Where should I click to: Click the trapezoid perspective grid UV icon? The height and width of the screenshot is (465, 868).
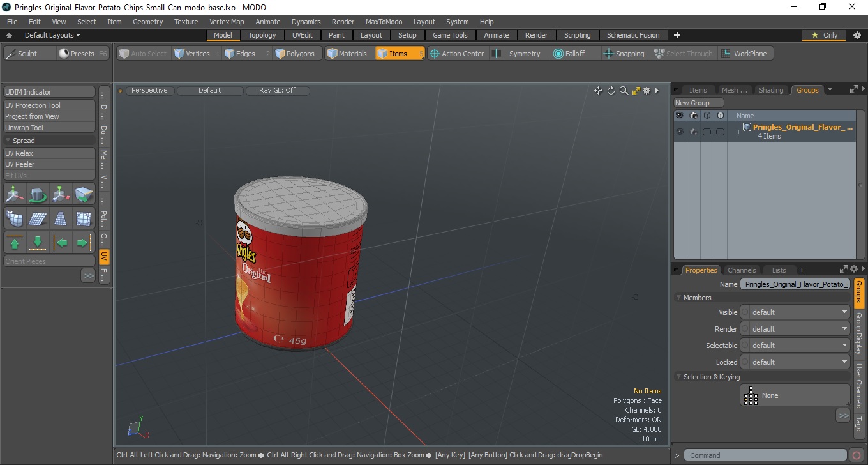[61, 218]
